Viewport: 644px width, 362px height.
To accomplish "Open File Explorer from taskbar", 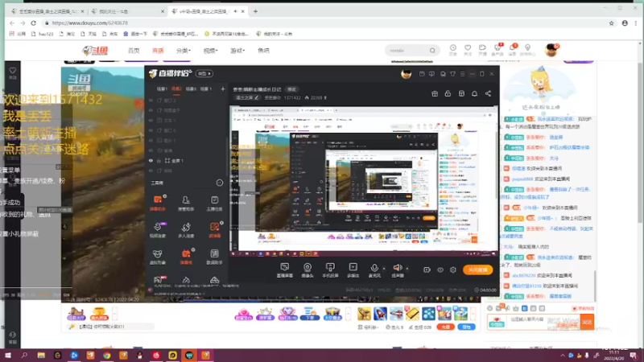I will pos(41,356).
